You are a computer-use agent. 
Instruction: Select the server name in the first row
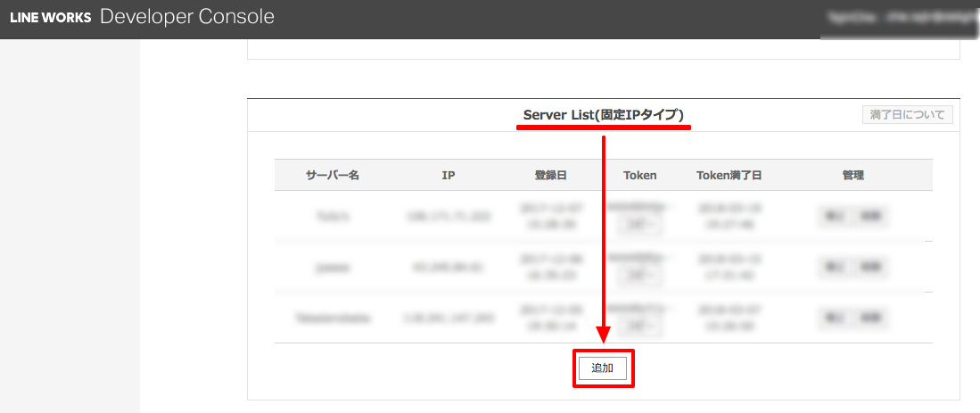click(332, 216)
